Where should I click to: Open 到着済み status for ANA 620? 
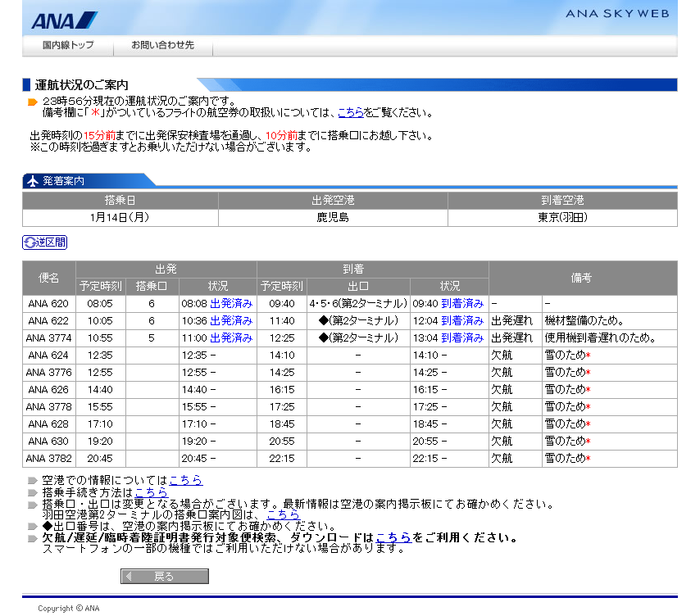coord(462,304)
